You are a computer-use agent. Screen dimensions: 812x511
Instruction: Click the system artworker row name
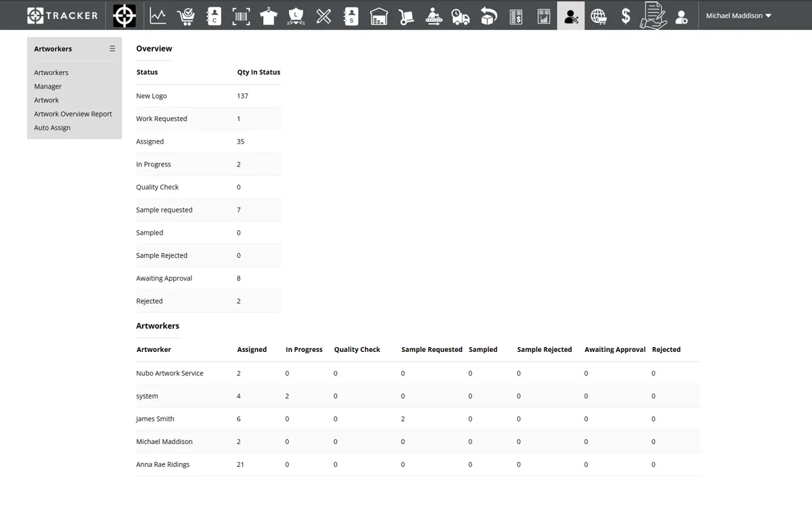(147, 396)
